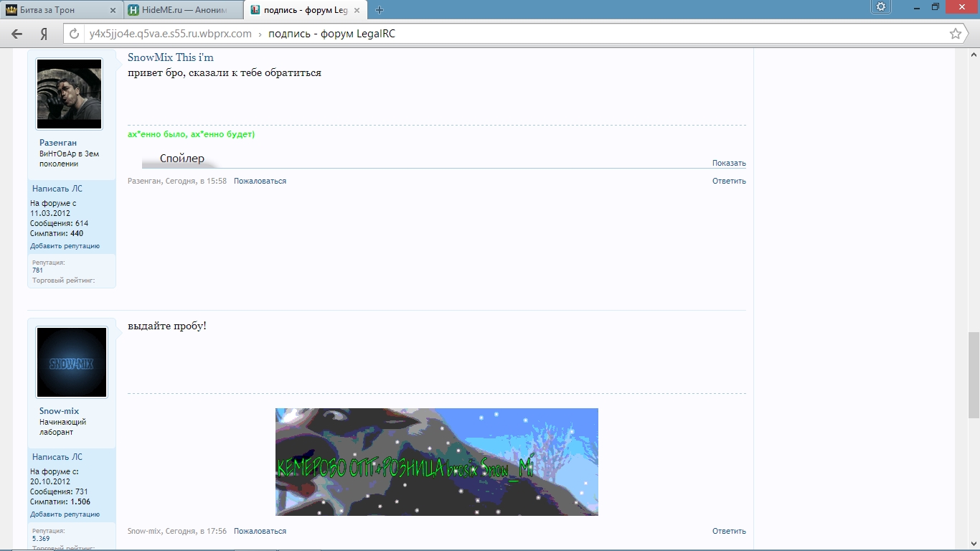The height and width of the screenshot is (551, 980).
Task: Focus the address bar URL field
Action: [513, 34]
